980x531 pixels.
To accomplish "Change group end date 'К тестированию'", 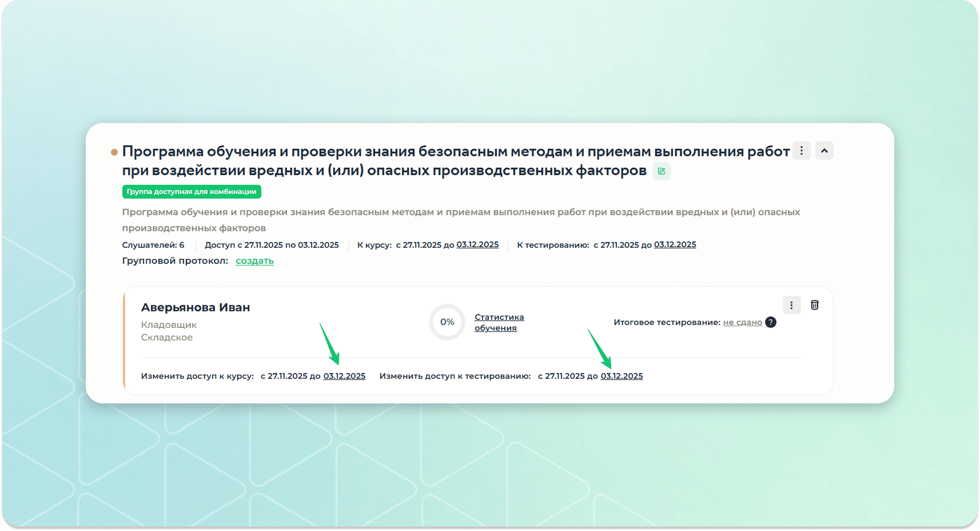I will 675,245.
